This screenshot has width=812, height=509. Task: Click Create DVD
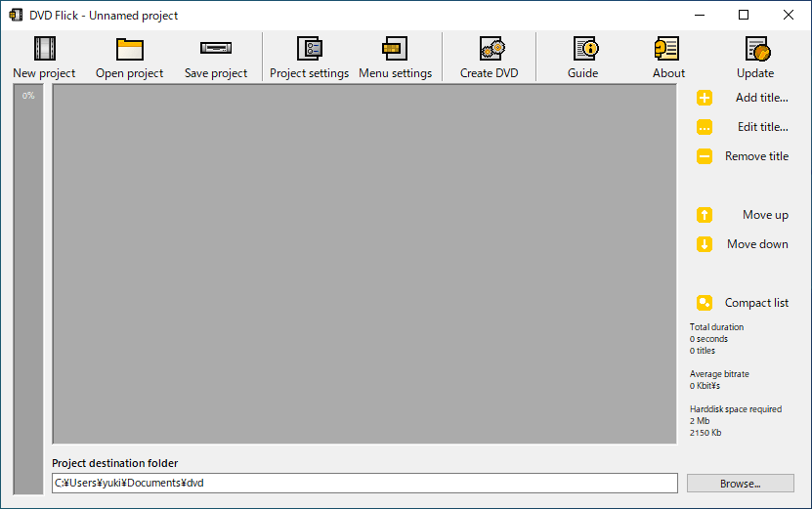click(490, 58)
